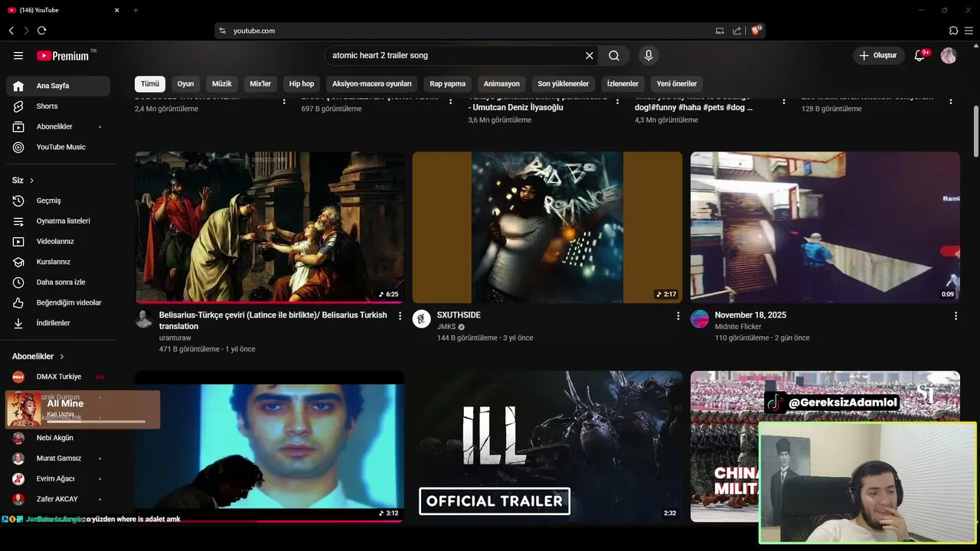
Task: Open the account avatar menu
Action: pos(949,55)
